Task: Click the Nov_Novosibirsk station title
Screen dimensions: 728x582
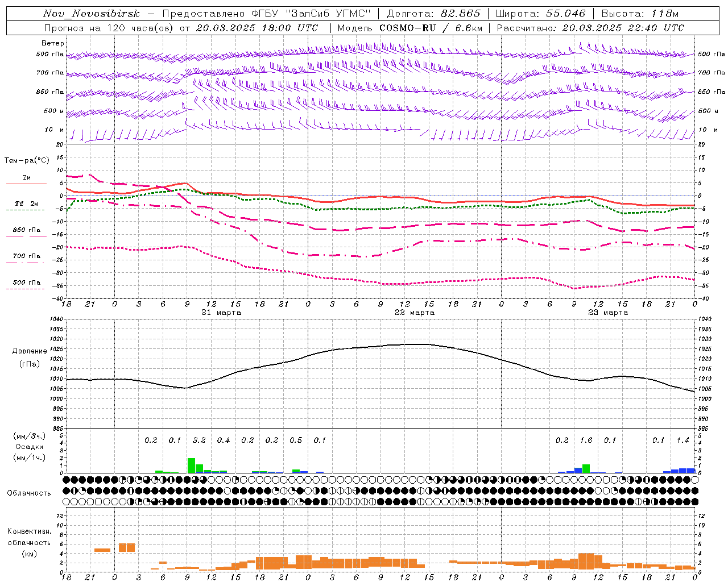Action: [x=92, y=14]
